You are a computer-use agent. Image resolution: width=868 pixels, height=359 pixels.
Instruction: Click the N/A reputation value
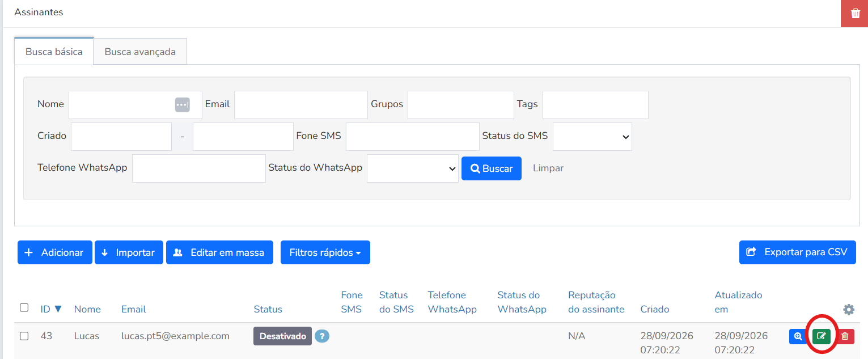[577, 336]
